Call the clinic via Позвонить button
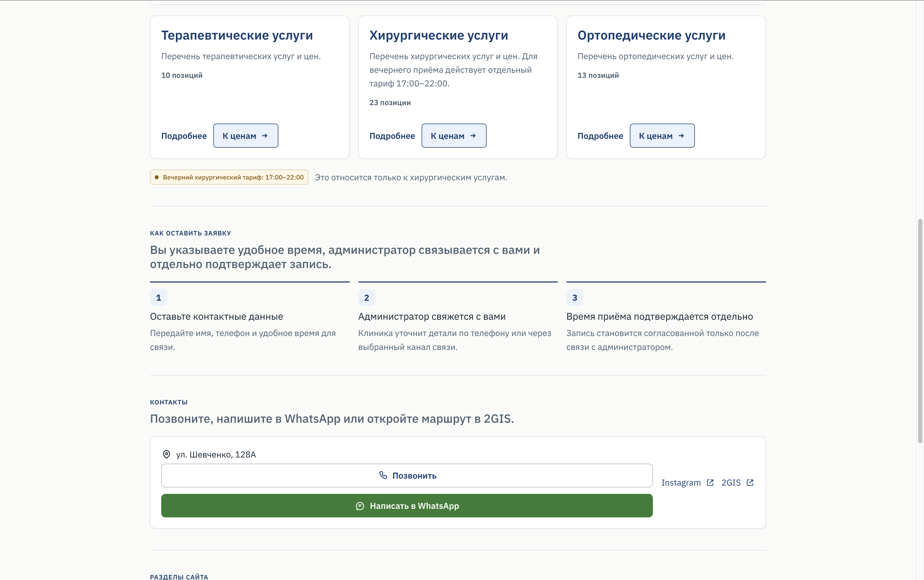This screenshot has width=924, height=580. pos(407,476)
